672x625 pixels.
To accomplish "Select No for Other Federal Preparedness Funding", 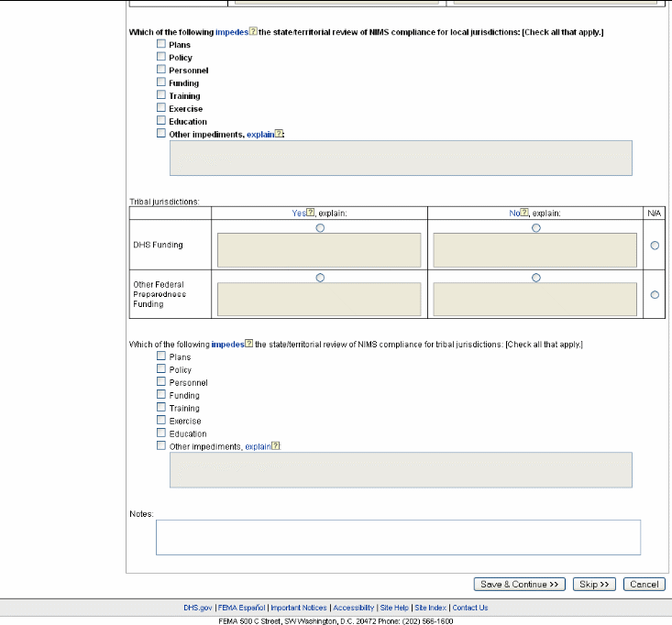I will pos(535,277).
